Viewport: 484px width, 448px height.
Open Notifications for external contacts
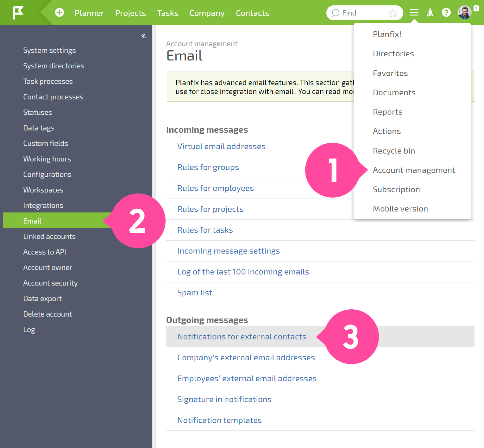[242, 337]
